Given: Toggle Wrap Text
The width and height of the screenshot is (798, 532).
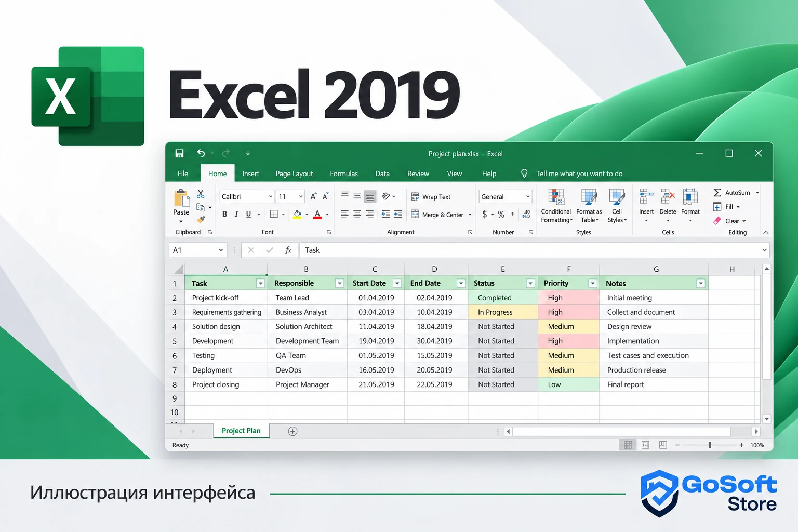Looking at the screenshot, I should [431, 197].
